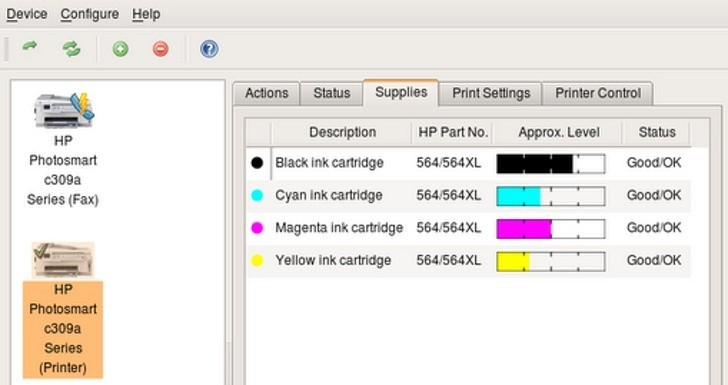Select the Magenta ink cartridge row

[468, 228]
